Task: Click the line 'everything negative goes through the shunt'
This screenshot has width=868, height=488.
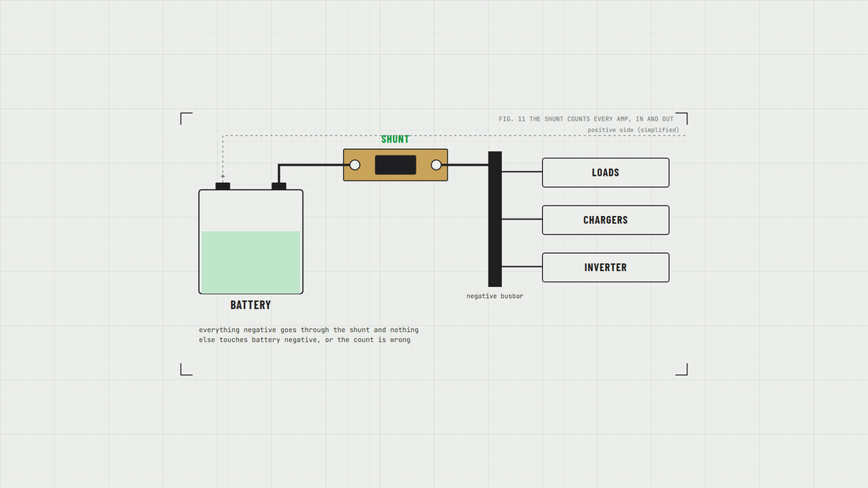Action: (309, 330)
